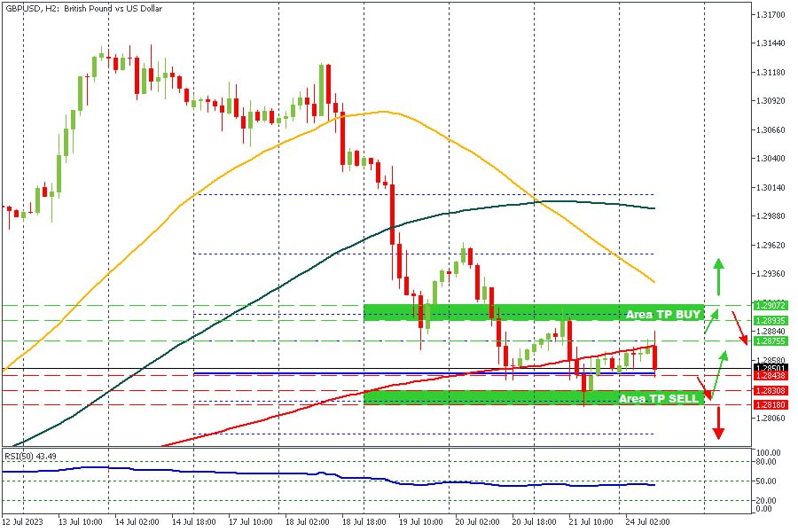Viewport: 798px width, 532px height.
Task: Click the 21 Jul 10:00 time label
Action: click(591, 522)
